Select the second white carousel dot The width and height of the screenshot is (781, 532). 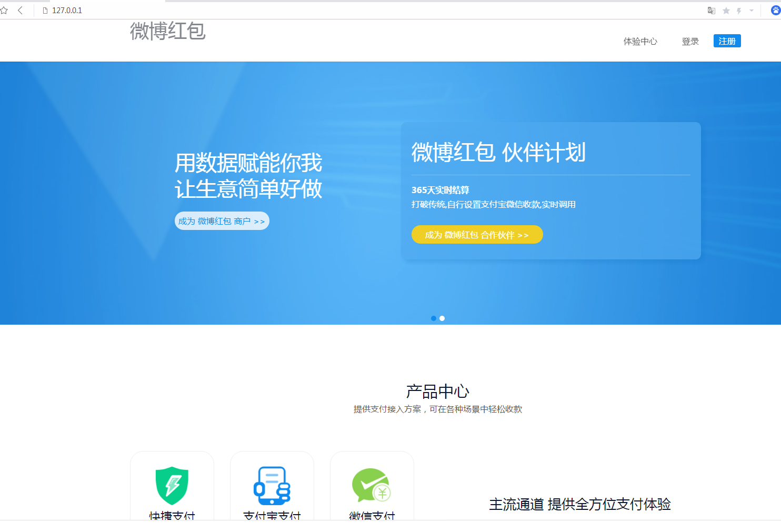pos(442,318)
